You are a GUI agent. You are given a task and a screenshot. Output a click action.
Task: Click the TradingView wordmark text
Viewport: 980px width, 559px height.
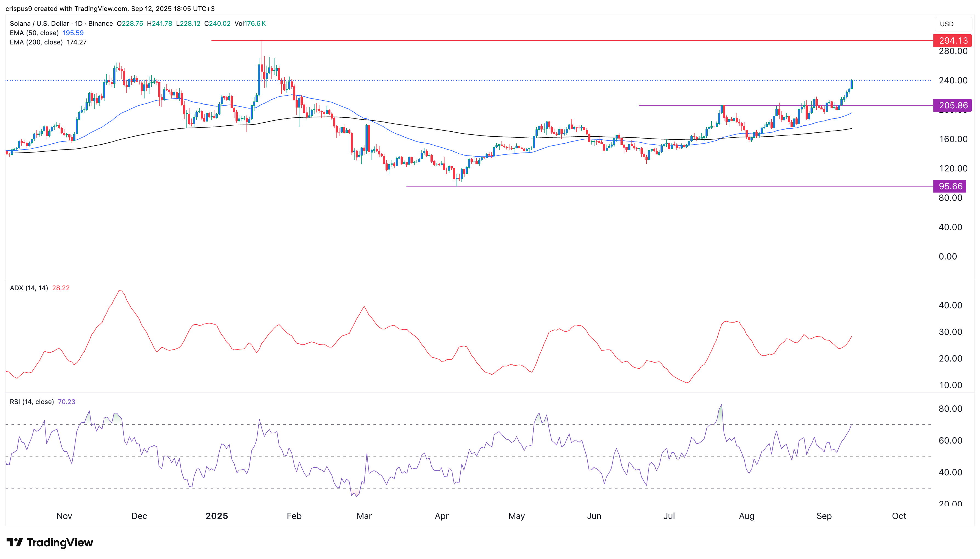tap(60, 543)
